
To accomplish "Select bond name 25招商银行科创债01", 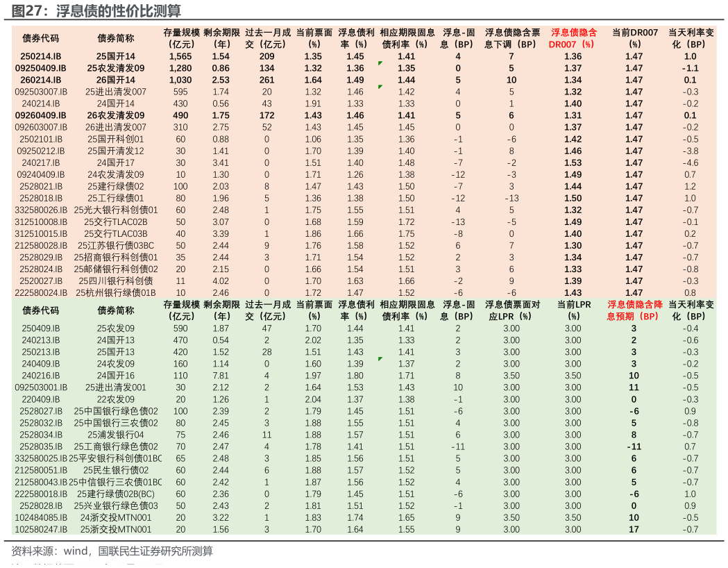I will point(116,258).
